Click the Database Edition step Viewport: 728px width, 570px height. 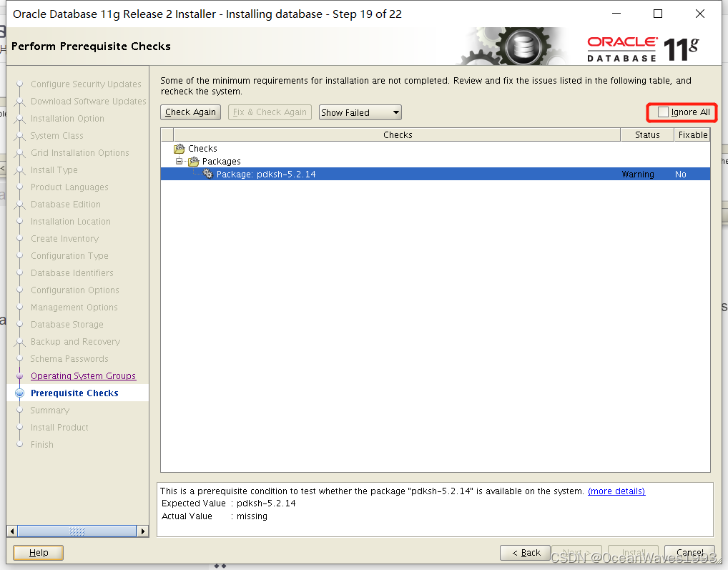pos(66,205)
